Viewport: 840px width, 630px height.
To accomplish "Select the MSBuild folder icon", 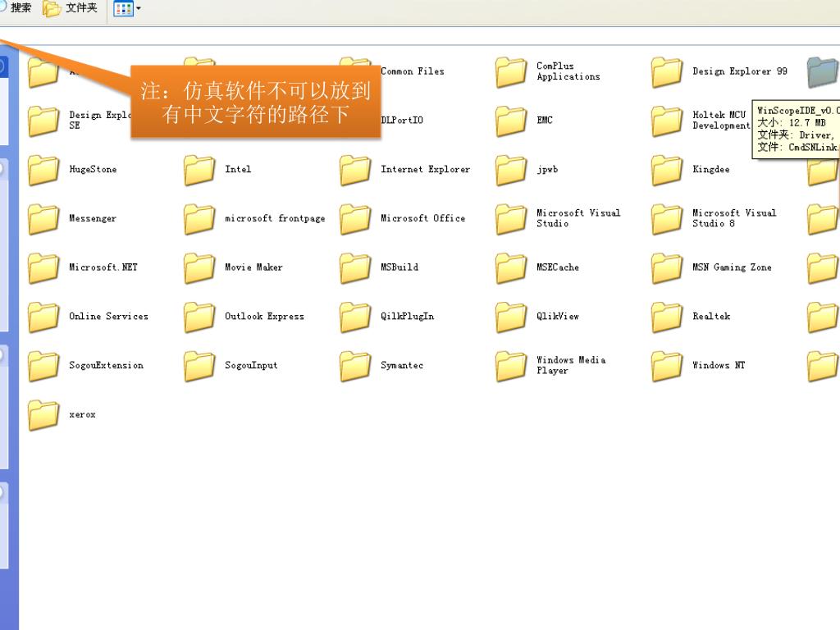I will [355, 268].
